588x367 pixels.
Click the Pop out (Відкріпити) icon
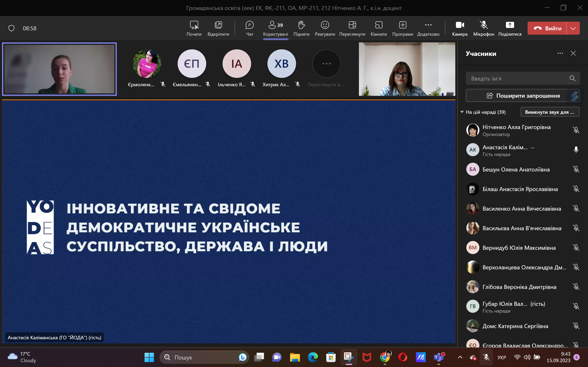(x=218, y=25)
